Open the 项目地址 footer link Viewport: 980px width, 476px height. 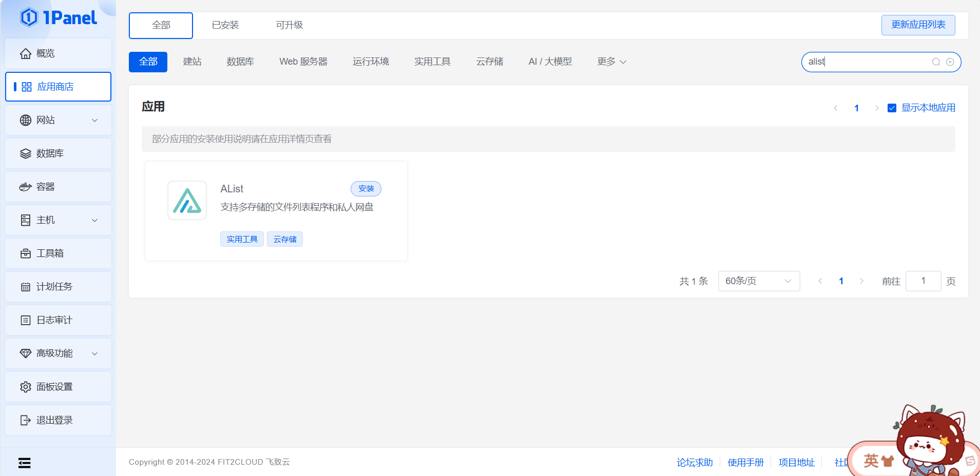point(796,463)
